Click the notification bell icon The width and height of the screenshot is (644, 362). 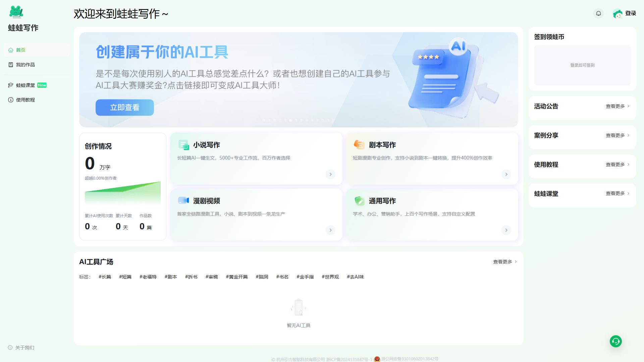click(x=598, y=13)
